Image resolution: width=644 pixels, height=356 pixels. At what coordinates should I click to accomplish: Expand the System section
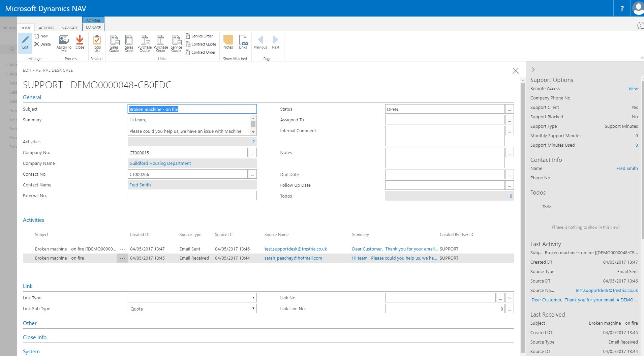31,351
